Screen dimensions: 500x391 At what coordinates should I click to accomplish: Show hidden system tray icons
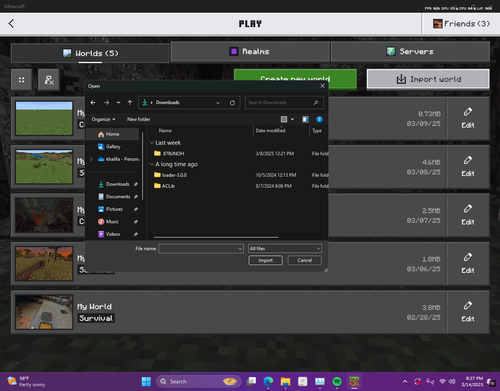pos(405,382)
